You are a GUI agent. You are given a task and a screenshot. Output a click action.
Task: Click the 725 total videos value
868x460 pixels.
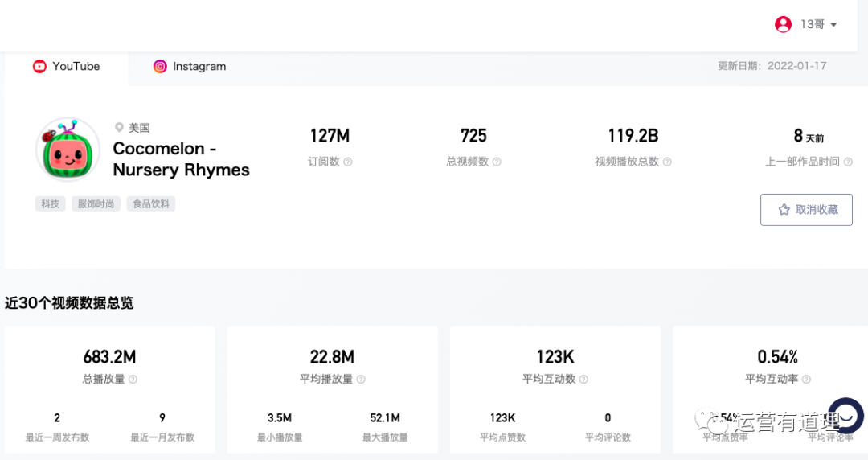[473, 136]
